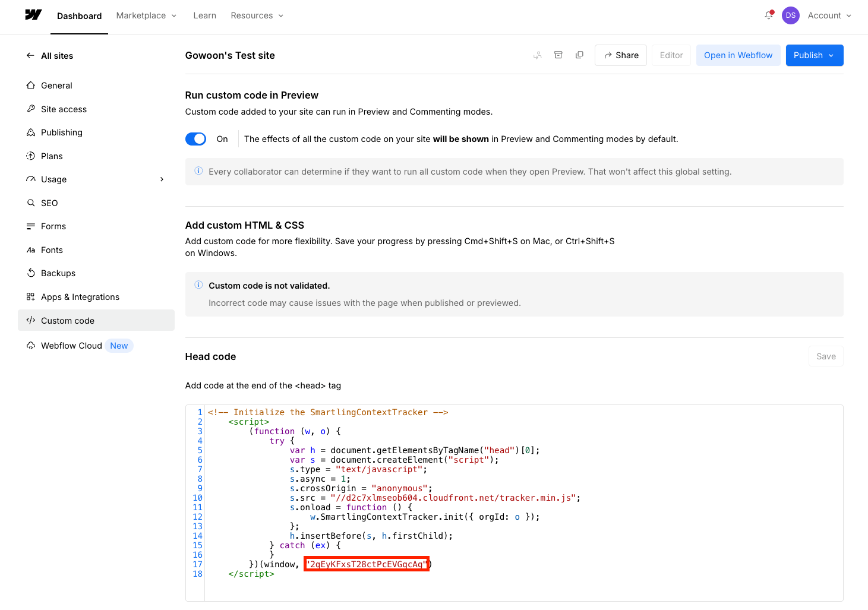Open the Resources dropdown
This screenshot has width=868, height=610.
tap(257, 15)
